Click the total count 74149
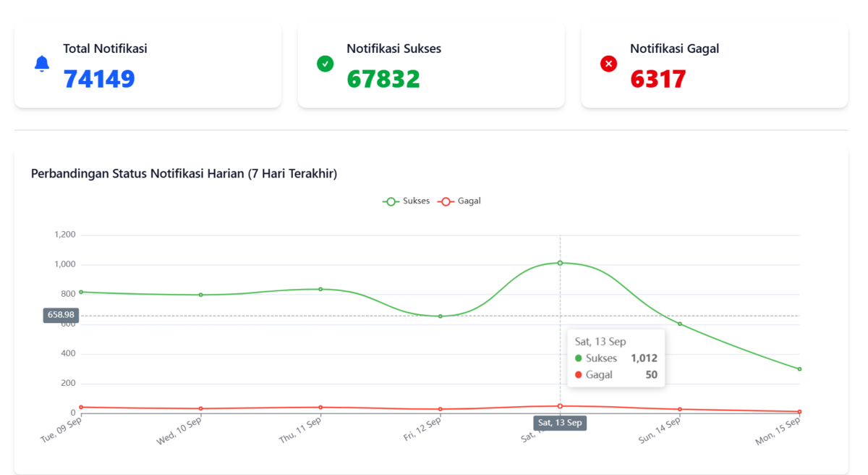Image resolution: width=868 pixels, height=475 pixels. click(99, 79)
